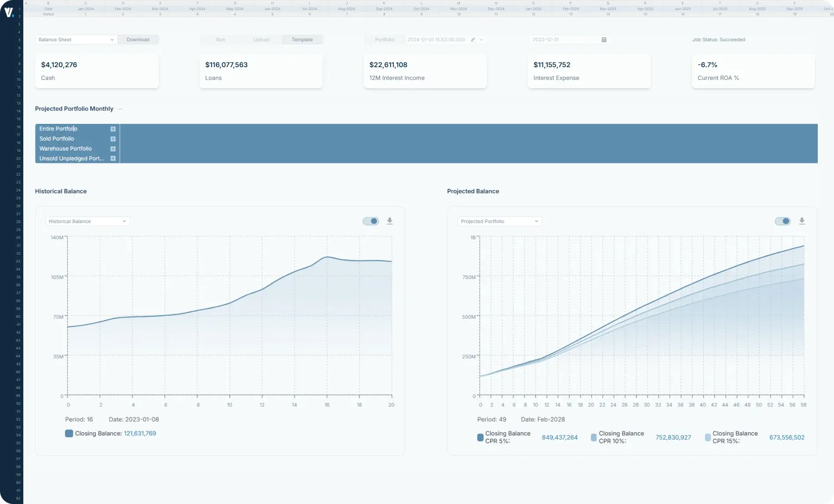Click the V logo in the top left

click(9, 11)
